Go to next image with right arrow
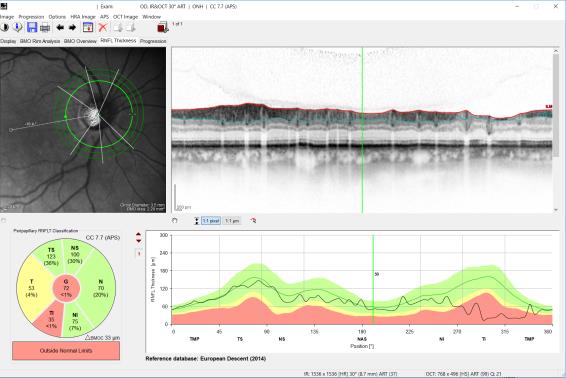Screen dimensions: 566x378 72,27
